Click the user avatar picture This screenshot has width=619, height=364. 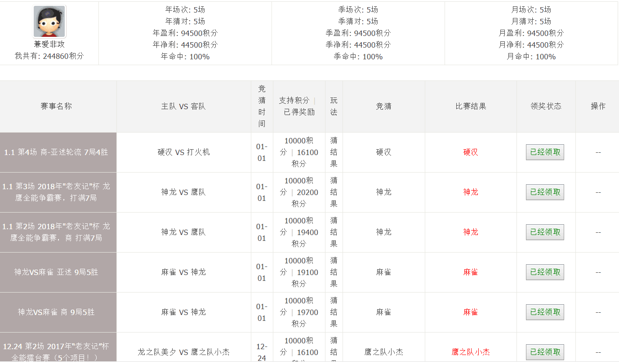tap(49, 22)
